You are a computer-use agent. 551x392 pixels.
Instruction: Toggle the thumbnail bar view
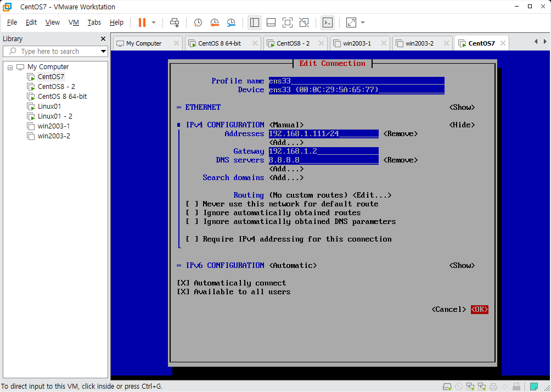[271, 23]
